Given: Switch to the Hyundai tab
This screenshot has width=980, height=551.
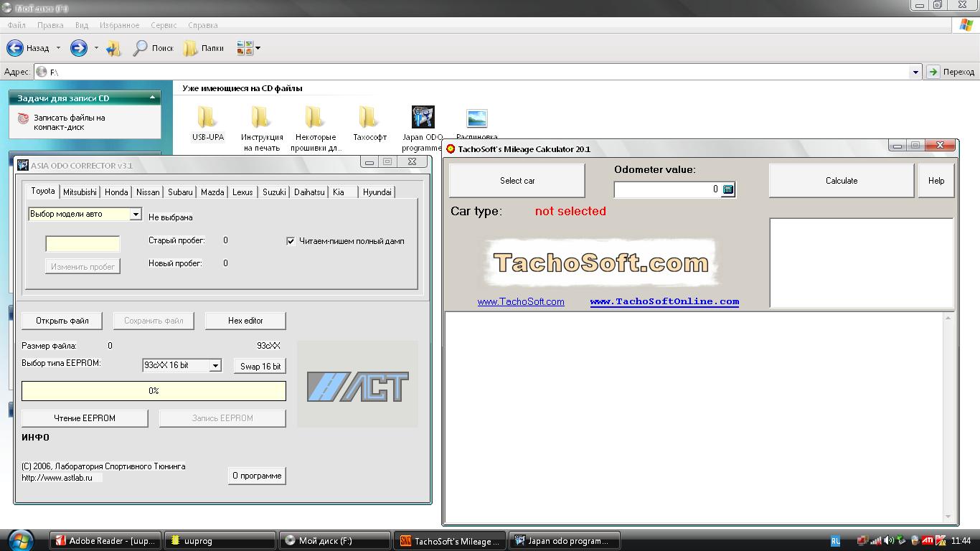Looking at the screenshot, I should tap(377, 192).
